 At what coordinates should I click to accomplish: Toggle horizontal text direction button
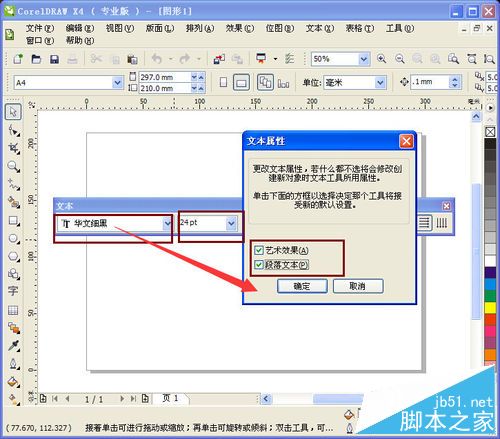pyautogui.click(x=425, y=223)
